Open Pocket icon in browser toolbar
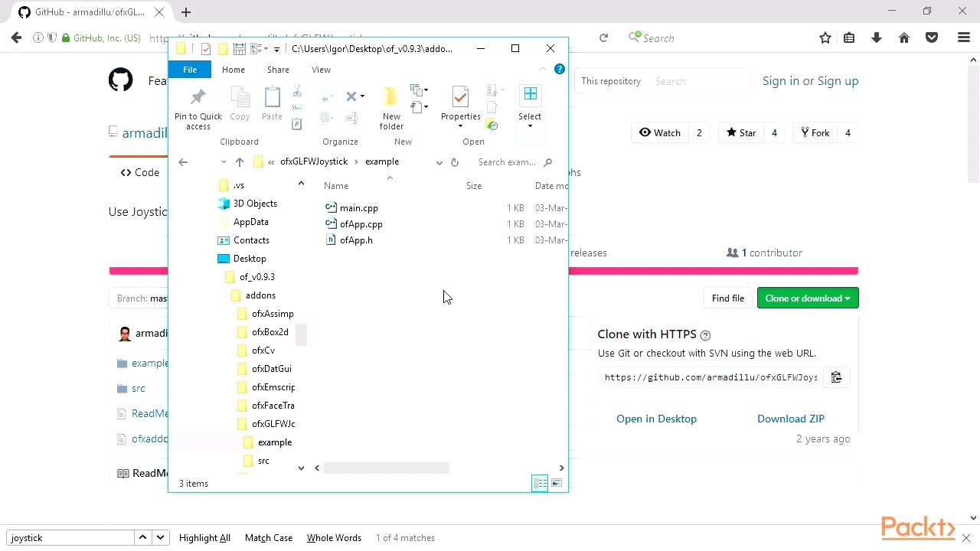The image size is (980, 551). [x=932, y=37]
